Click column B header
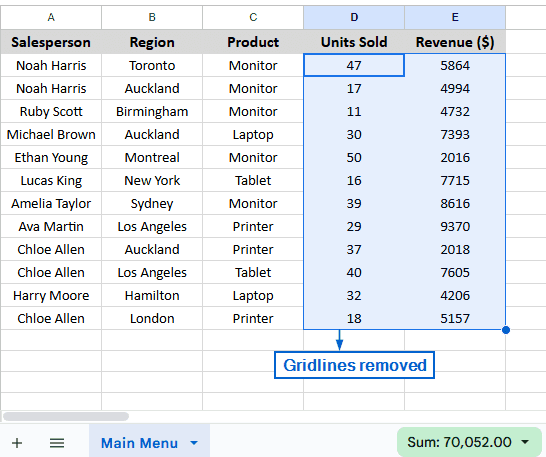Image resolution: width=546 pixels, height=457 pixels. tap(152, 17)
